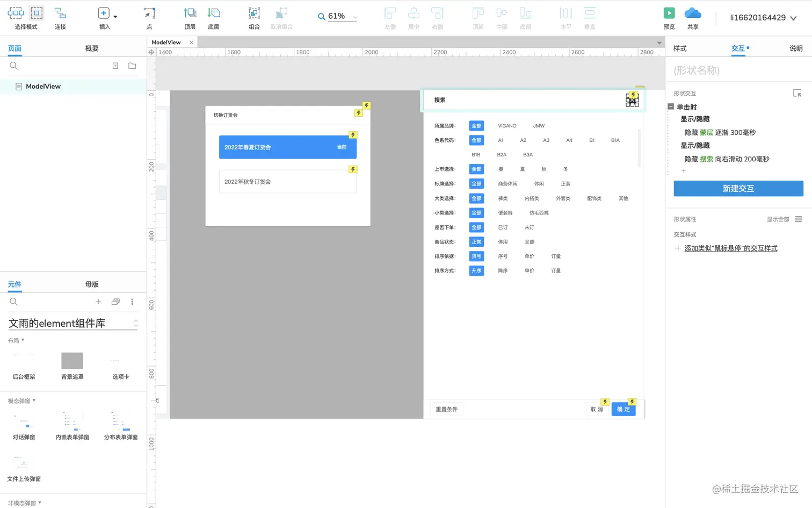Align middle using 中部 icon
This screenshot has height=508, width=812.
(x=502, y=13)
